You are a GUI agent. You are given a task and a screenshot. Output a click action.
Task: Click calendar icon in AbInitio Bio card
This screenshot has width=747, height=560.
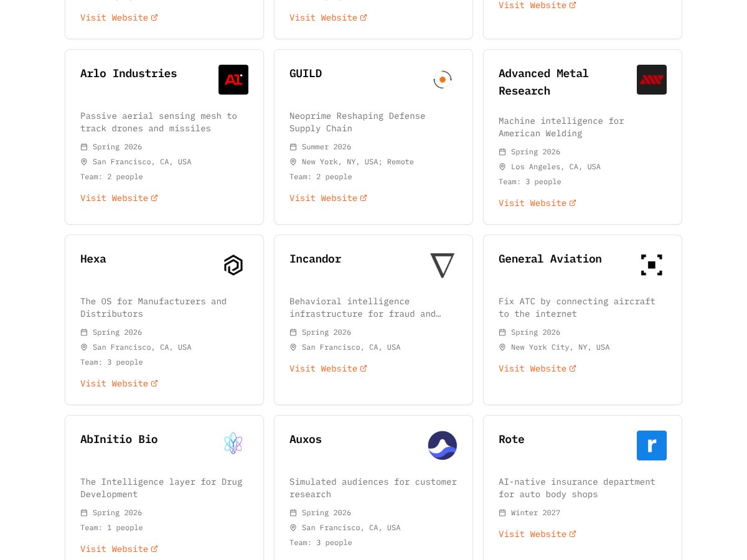[84, 513]
